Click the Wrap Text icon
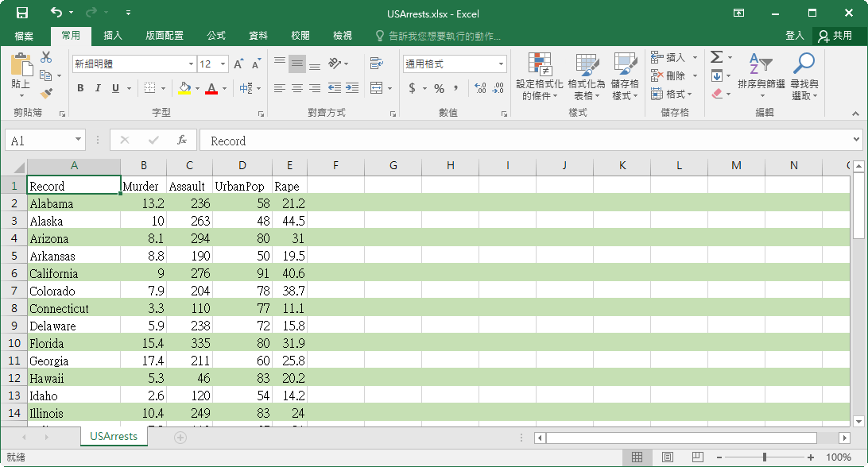 [x=376, y=64]
